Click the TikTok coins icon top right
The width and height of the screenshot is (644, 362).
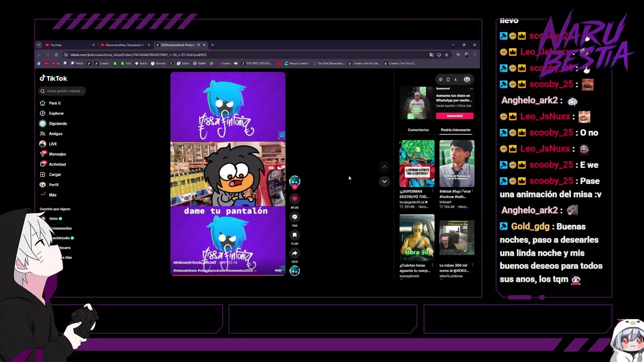pos(441,79)
